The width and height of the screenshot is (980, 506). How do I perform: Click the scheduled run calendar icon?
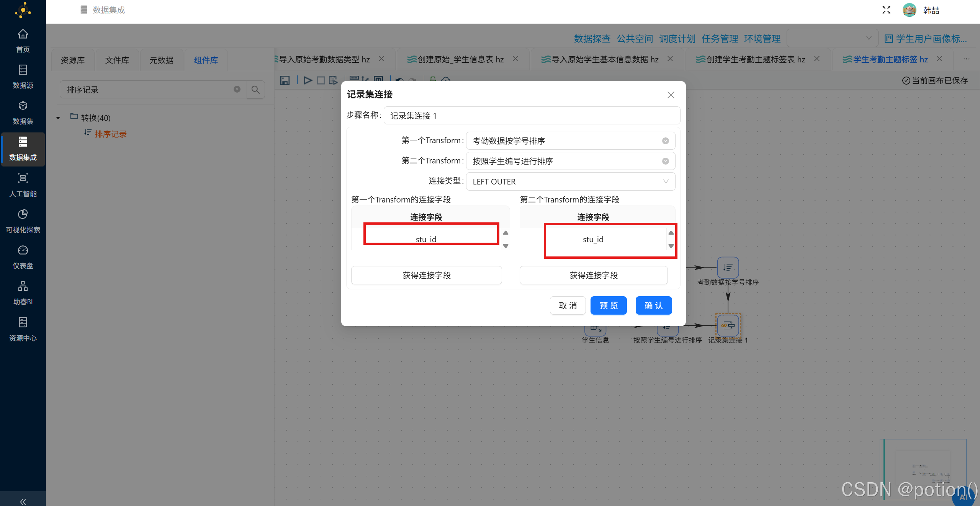coord(333,80)
